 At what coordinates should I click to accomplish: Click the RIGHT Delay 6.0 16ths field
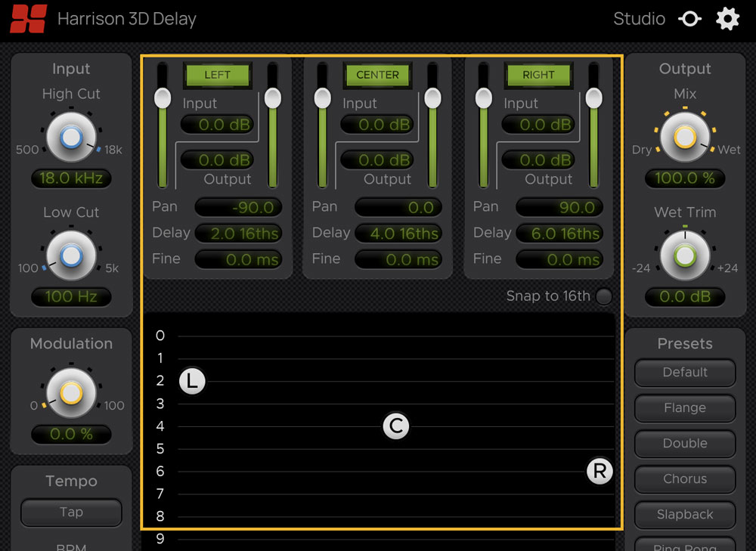tap(559, 234)
